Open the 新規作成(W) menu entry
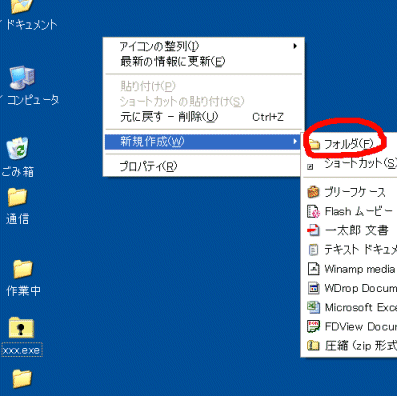 coord(203,142)
